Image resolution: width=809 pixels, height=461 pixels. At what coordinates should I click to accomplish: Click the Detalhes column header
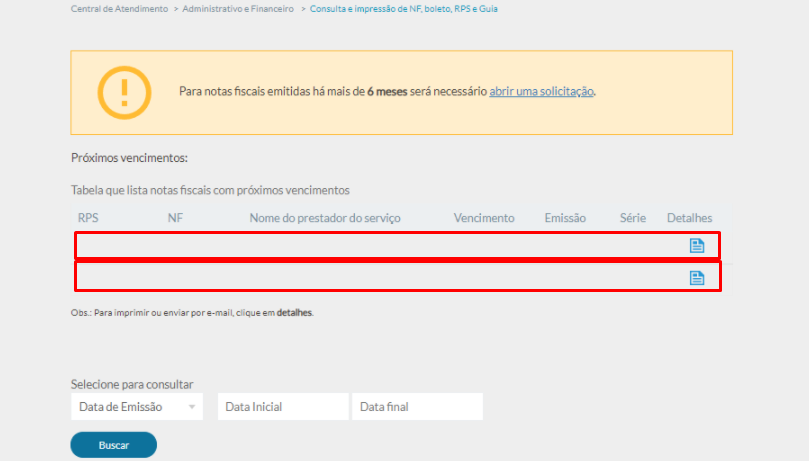point(689,218)
